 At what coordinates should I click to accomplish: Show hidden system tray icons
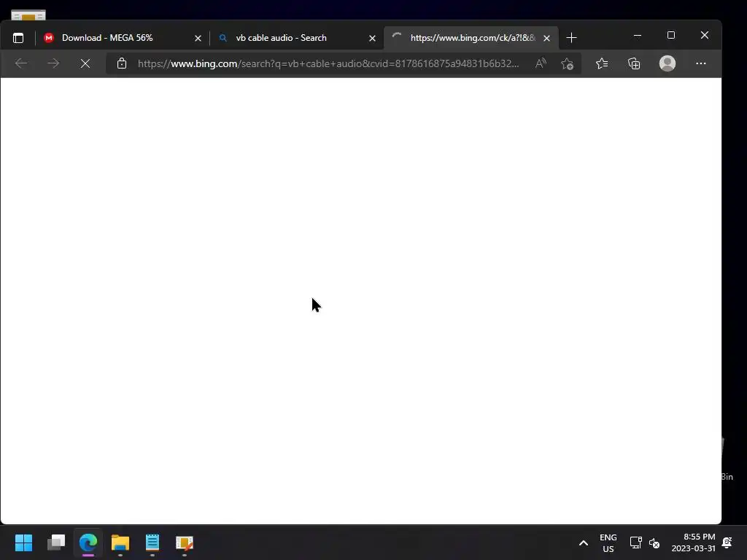pos(583,542)
